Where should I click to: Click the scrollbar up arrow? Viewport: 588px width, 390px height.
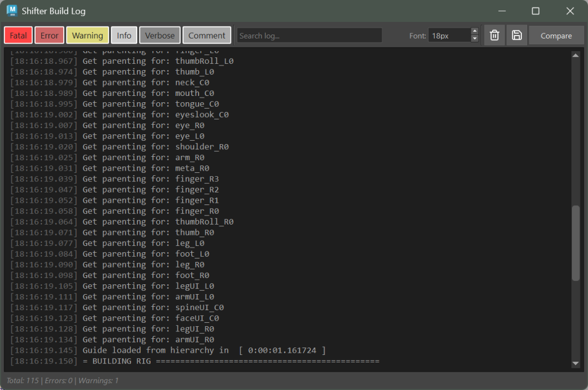[575, 55]
